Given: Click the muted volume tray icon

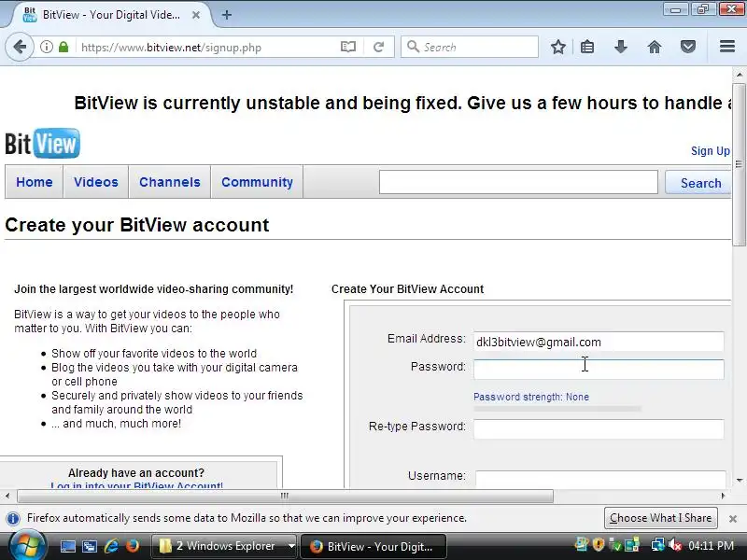Looking at the screenshot, I should 675,545.
